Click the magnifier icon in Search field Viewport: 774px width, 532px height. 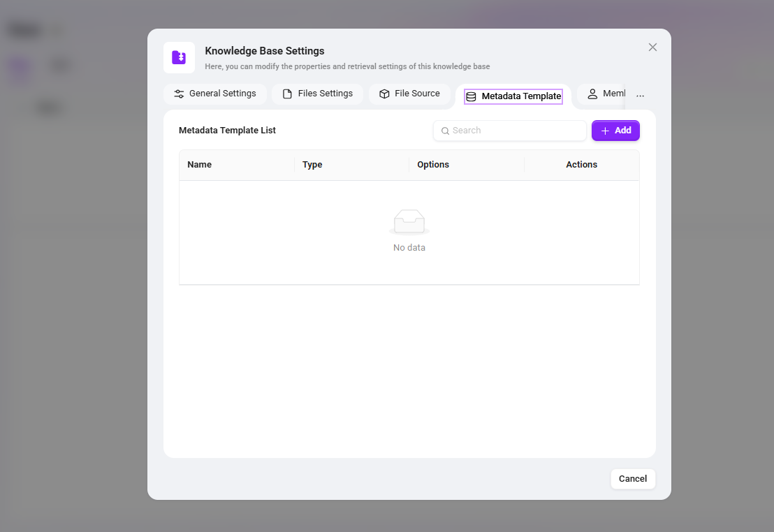[x=445, y=131]
